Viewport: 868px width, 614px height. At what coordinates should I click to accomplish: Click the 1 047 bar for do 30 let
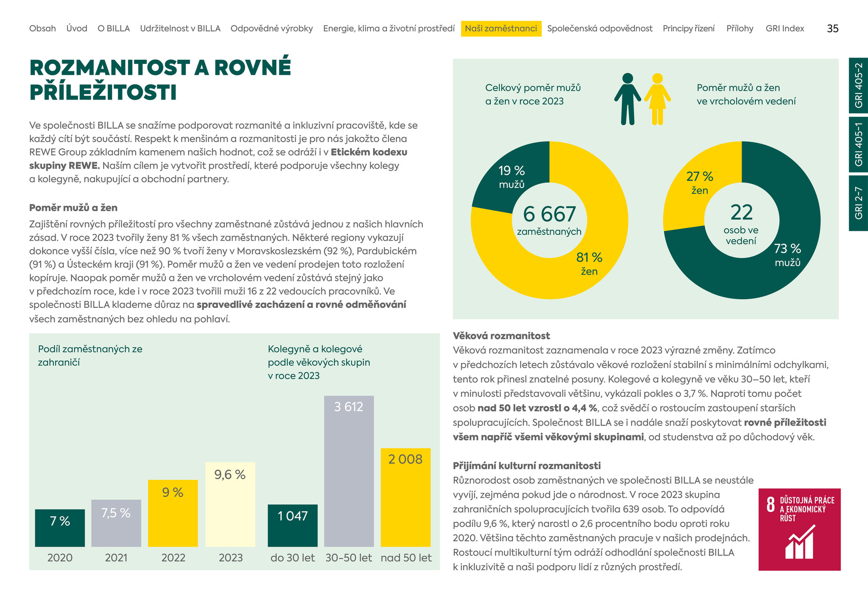292,525
